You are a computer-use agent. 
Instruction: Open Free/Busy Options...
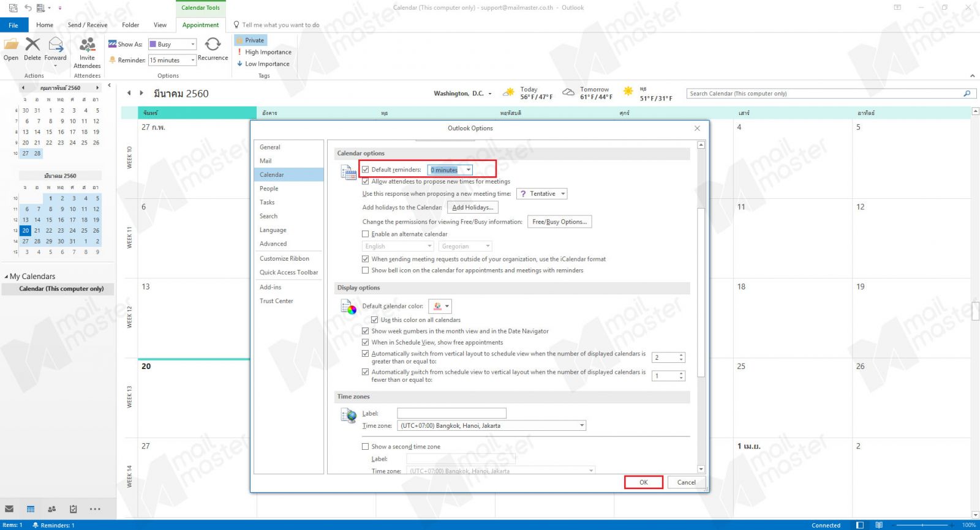[559, 222]
